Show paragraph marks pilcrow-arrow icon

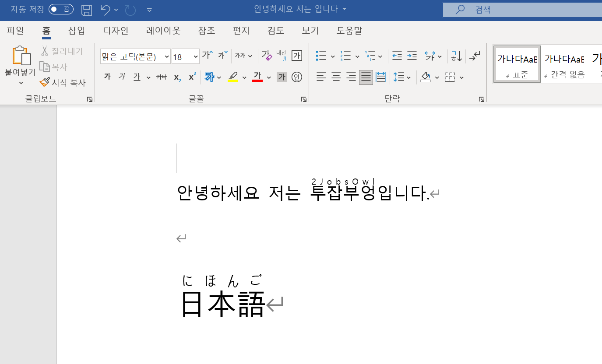click(x=475, y=56)
